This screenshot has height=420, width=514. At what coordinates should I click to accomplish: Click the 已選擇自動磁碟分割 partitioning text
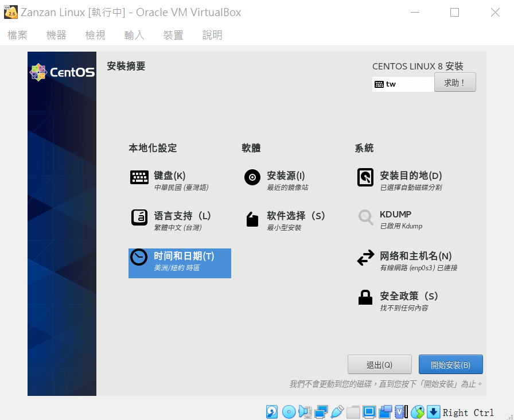click(411, 188)
